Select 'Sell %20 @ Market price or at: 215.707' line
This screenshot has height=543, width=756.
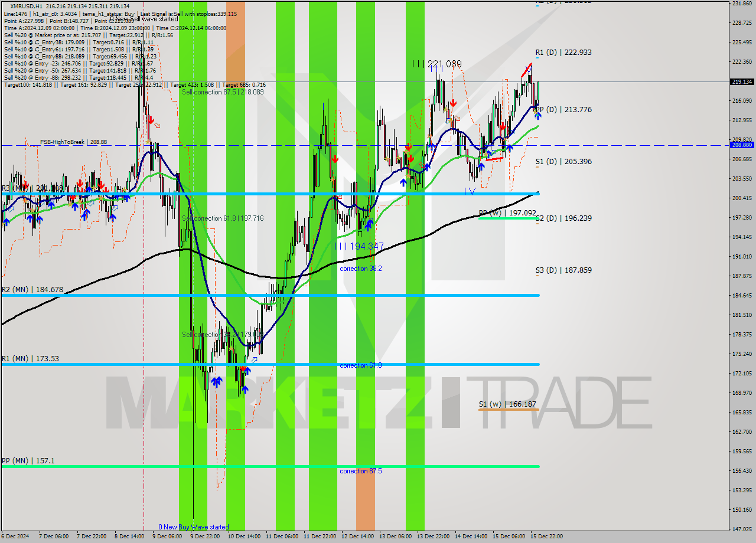89,35
